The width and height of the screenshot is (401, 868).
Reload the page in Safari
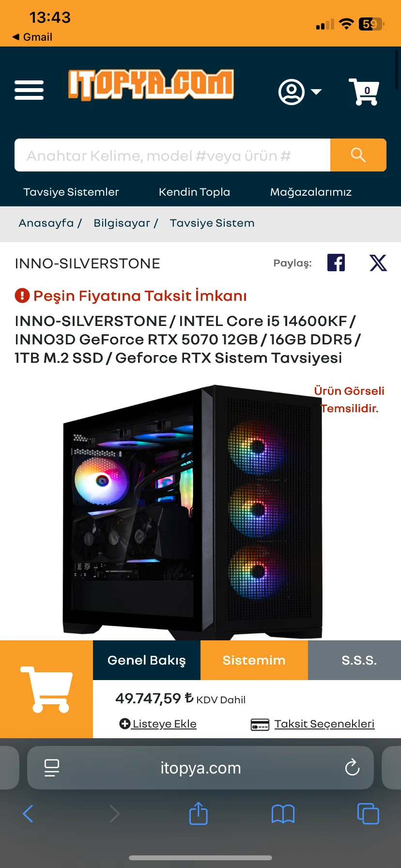[x=352, y=767]
